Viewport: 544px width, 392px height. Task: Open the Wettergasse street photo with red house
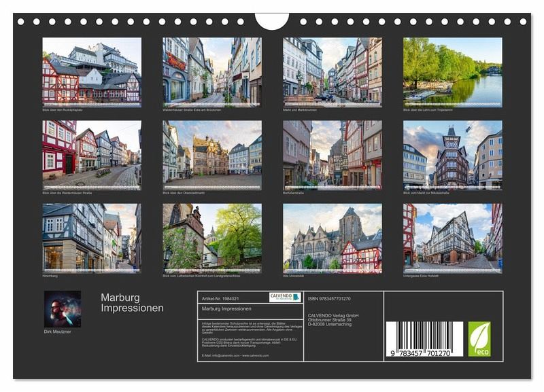click(92, 155)
